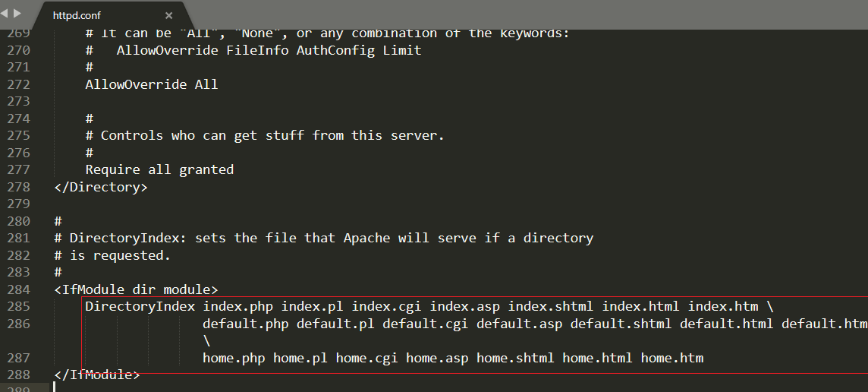Click line number 272 in the gutter
Screen dimensions: 868x392
click(x=19, y=84)
